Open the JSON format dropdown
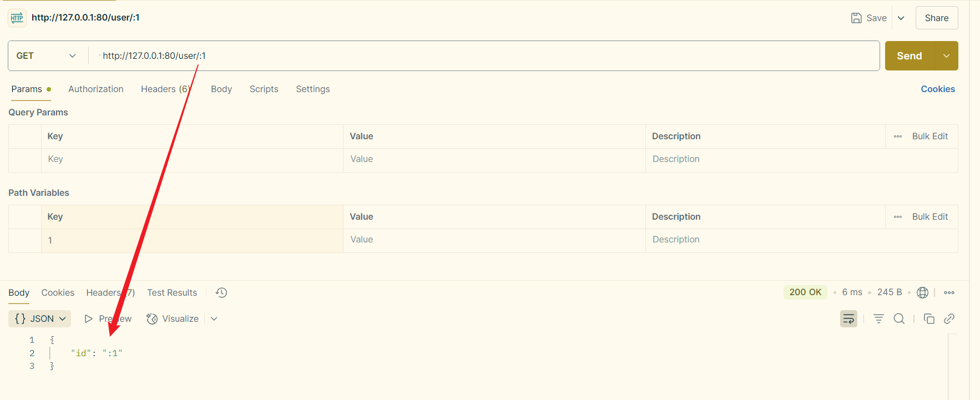Image resolution: width=980 pixels, height=400 pixels. click(x=40, y=318)
